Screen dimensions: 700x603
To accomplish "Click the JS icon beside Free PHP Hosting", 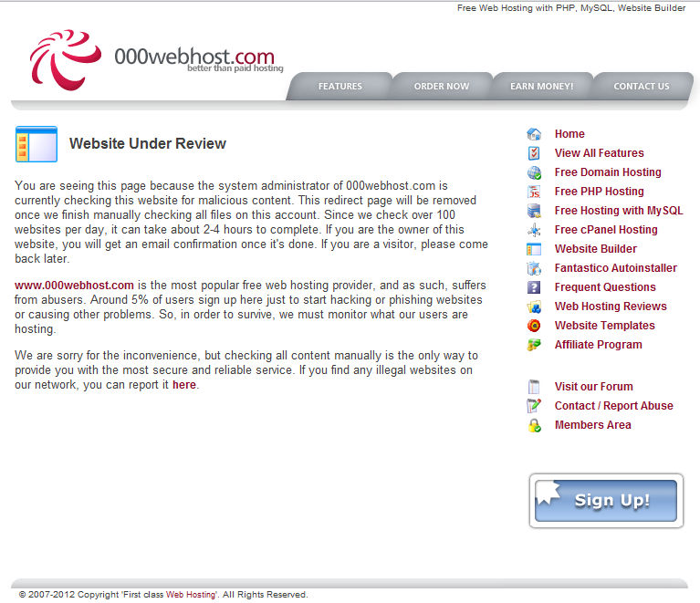I will pyautogui.click(x=534, y=192).
